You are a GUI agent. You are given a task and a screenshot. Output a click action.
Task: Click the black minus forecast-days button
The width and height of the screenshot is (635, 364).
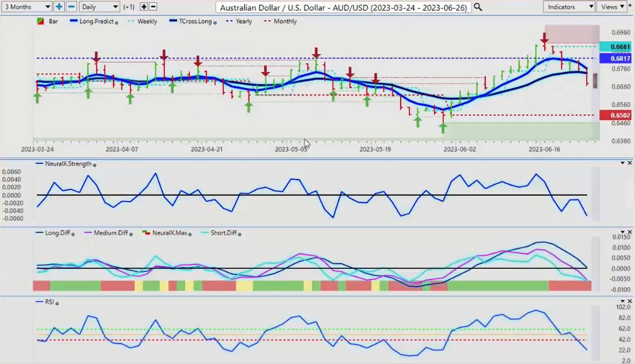point(153,7)
